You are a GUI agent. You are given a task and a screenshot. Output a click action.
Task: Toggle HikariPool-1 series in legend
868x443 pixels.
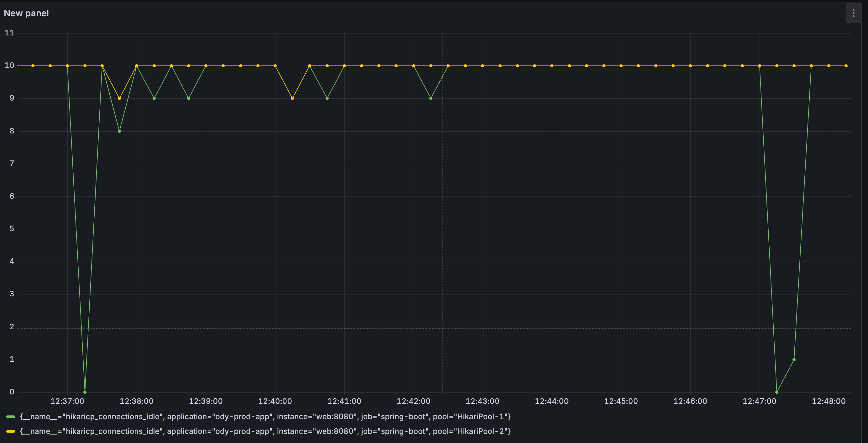tap(265, 416)
